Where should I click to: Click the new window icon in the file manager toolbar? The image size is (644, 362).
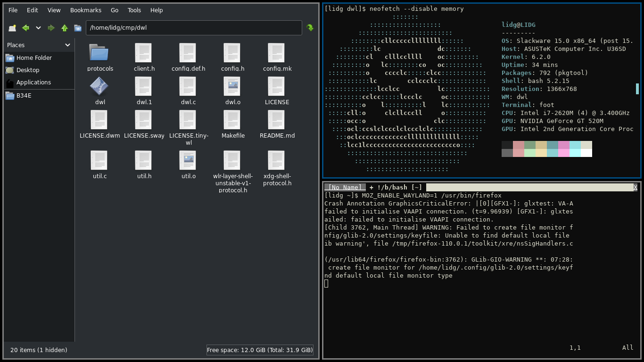click(x=12, y=28)
